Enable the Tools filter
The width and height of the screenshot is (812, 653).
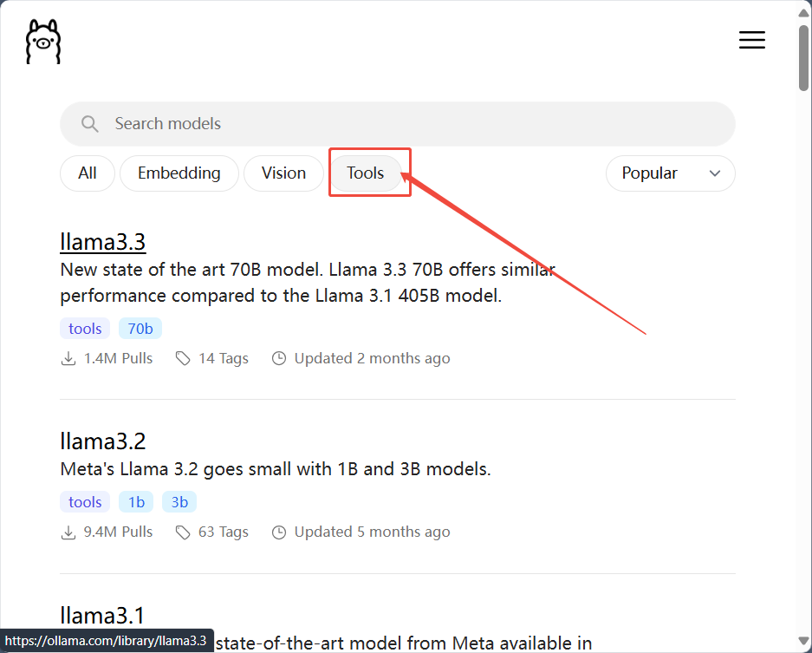tap(366, 173)
